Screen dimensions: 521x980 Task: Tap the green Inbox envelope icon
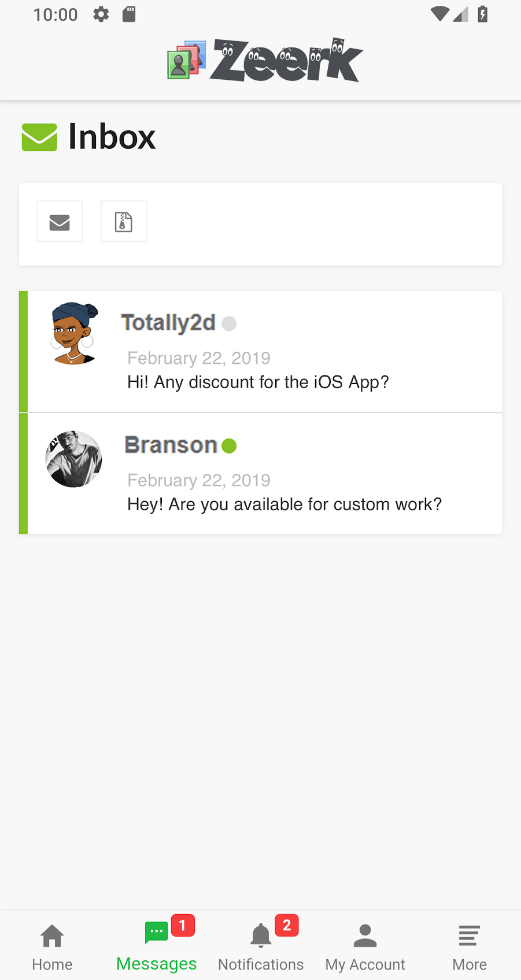coord(39,137)
